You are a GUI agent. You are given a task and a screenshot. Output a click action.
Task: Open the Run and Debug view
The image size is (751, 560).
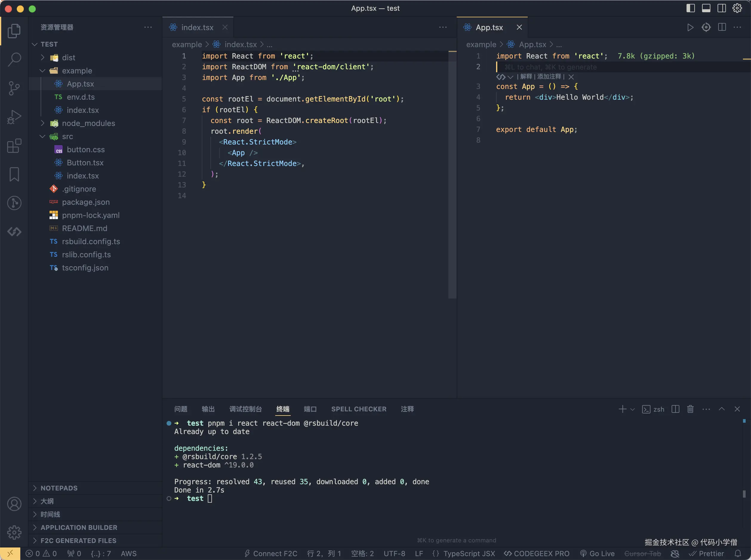pyautogui.click(x=14, y=117)
